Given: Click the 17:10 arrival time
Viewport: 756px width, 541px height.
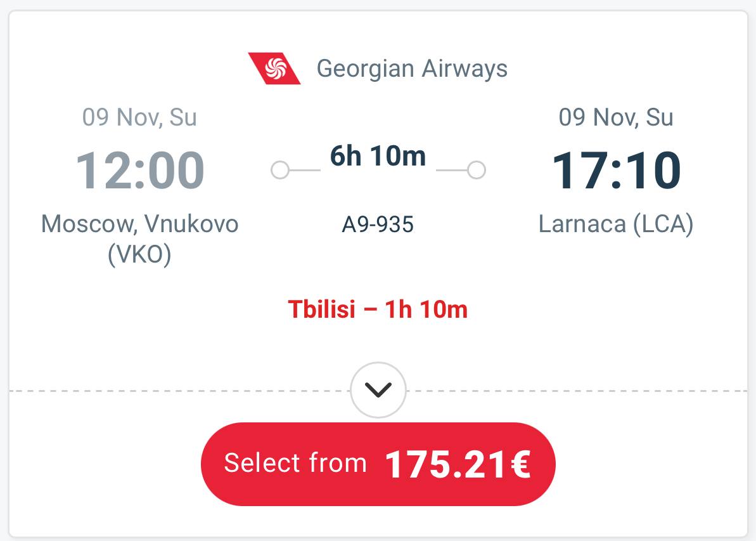Looking at the screenshot, I should pyautogui.click(x=616, y=171).
